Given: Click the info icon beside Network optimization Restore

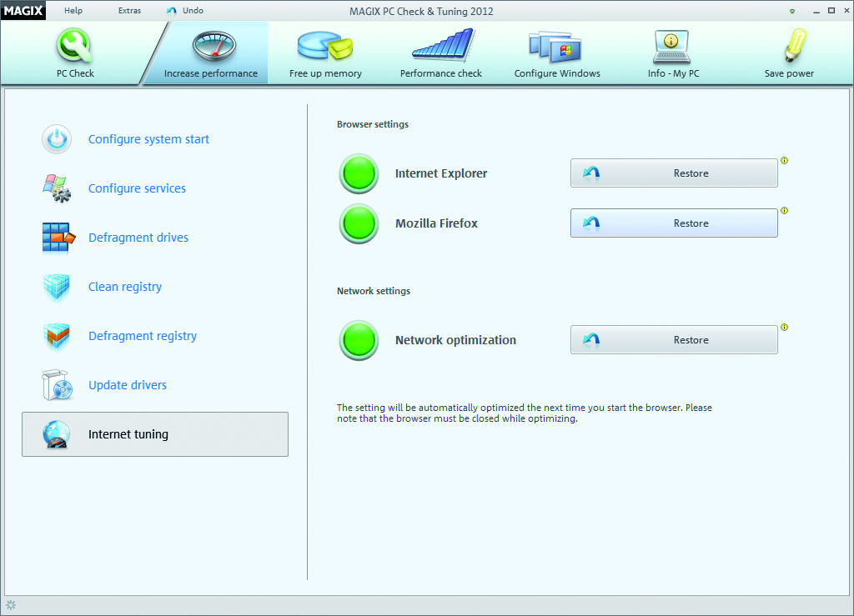Looking at the screenshot, I should (x=784, y=327).
